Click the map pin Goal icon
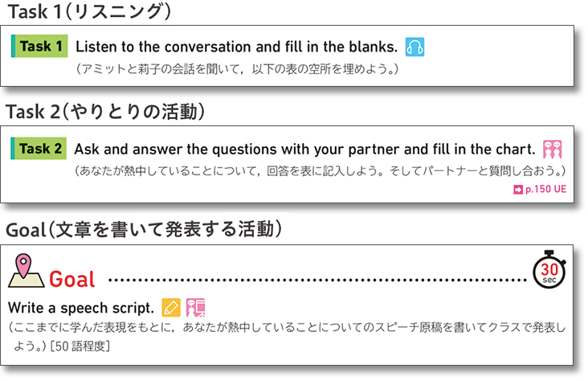The image size is (588, 381). (x=25, y=271)
